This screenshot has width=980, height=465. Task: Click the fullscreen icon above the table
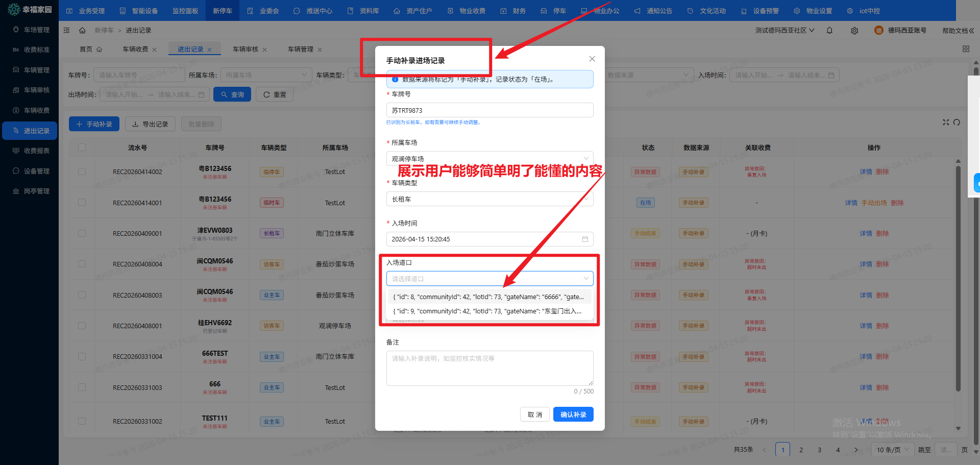[946, 123]
